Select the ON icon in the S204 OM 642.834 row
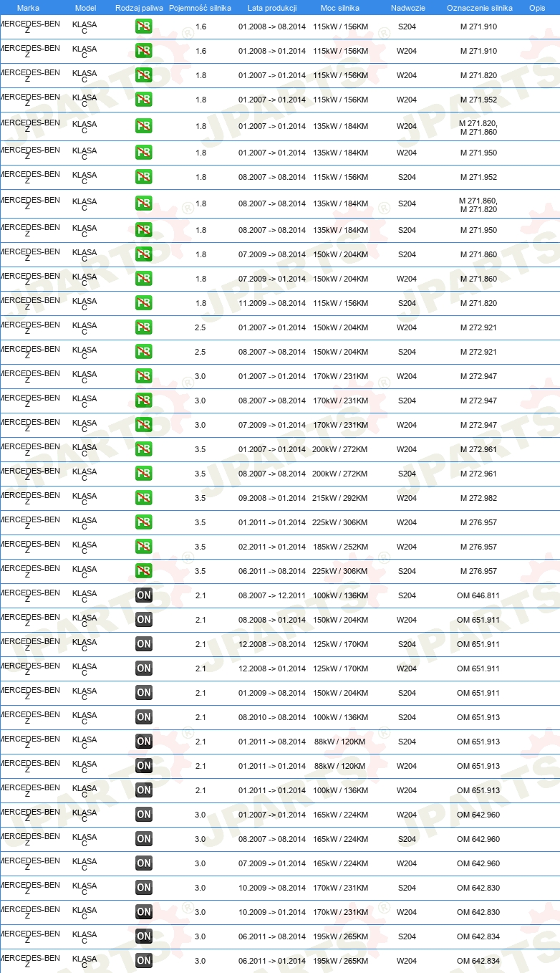 coord(144,936)
